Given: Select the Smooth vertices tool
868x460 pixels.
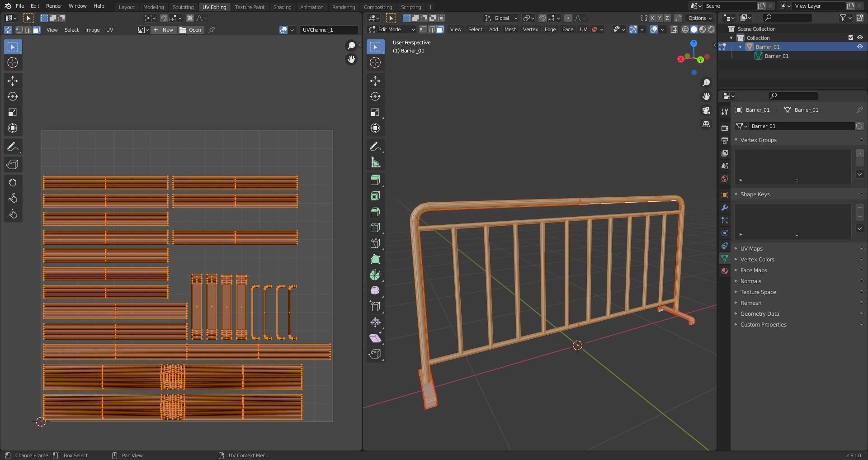Looking at the screenshot, I should click(x=375, y=290).
